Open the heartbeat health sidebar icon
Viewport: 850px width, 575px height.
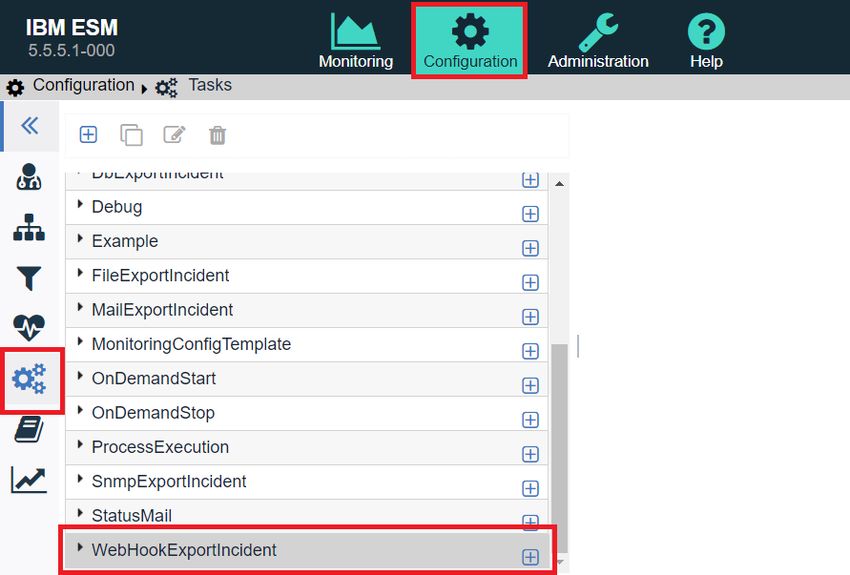tap(29, 327)
